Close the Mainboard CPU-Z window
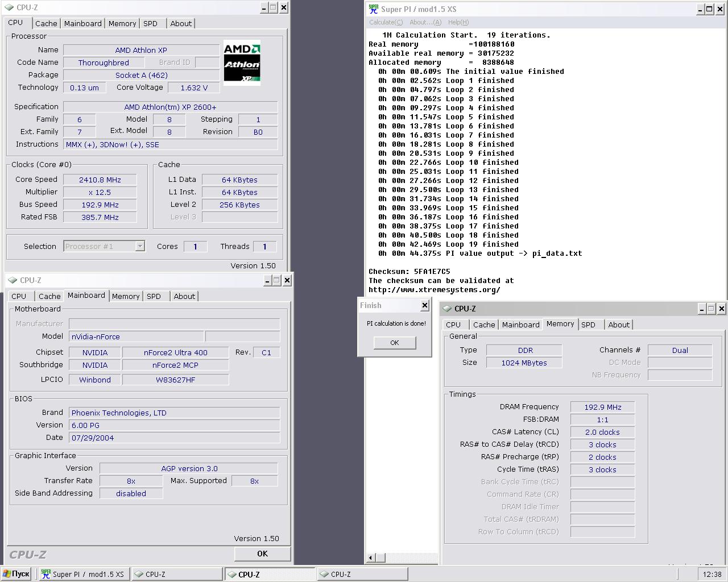Screen dimensions: 728x582 tap(287, 280)
